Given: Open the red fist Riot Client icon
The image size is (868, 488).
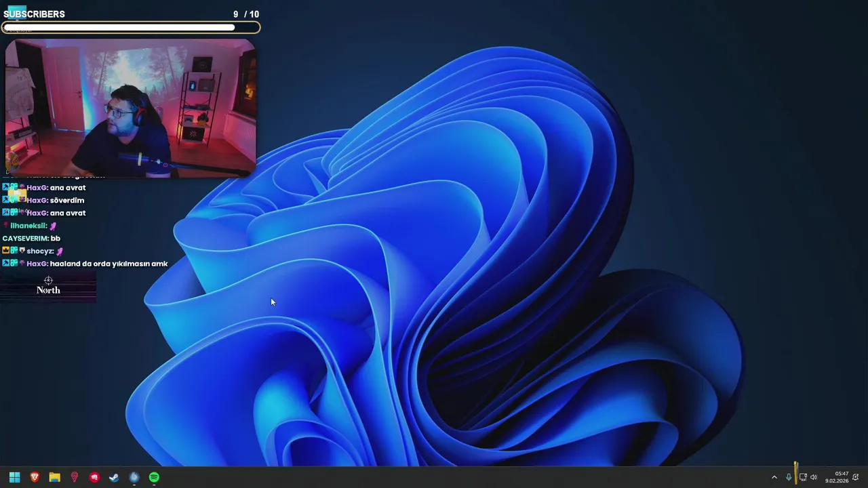Looking at the screenshot, I should (x=94, y=477).
